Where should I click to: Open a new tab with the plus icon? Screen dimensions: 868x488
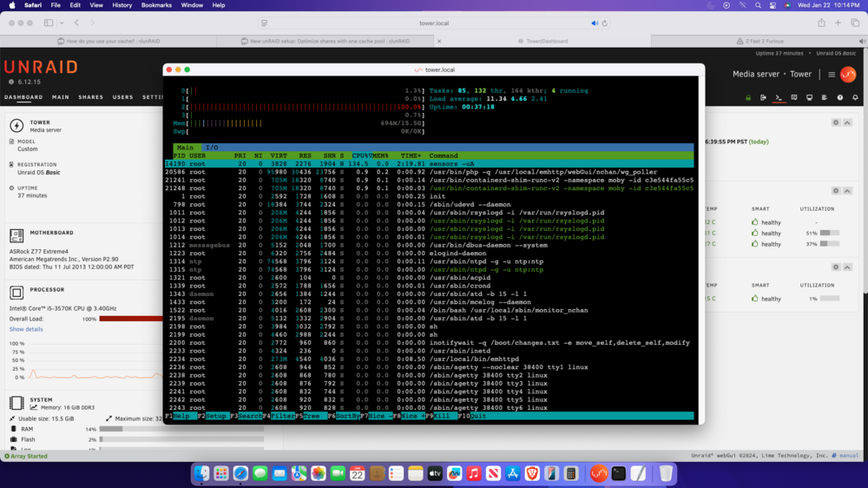(838, 23)
